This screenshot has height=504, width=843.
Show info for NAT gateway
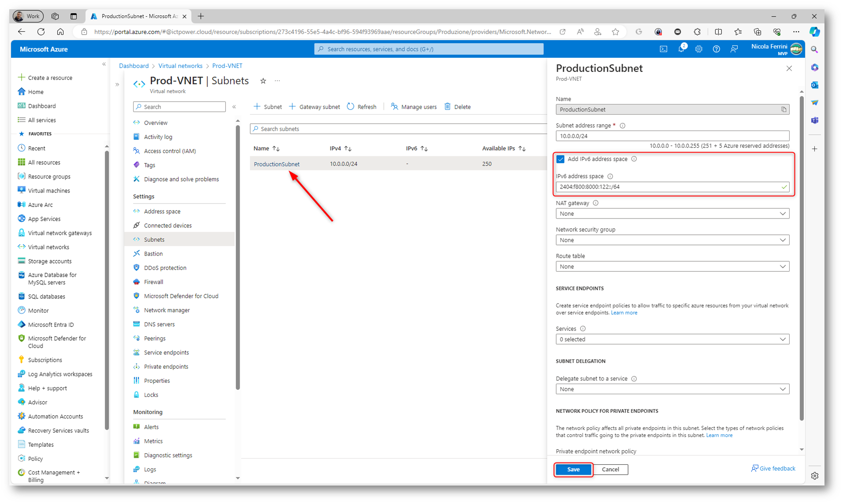(x=596, y=203)
